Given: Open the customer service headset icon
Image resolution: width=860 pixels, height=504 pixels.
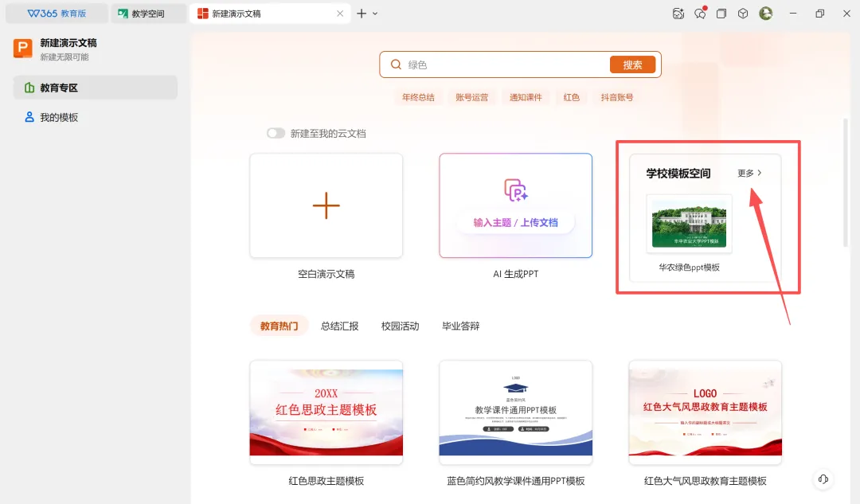Looking at the screenshot, I should point(823,479).
